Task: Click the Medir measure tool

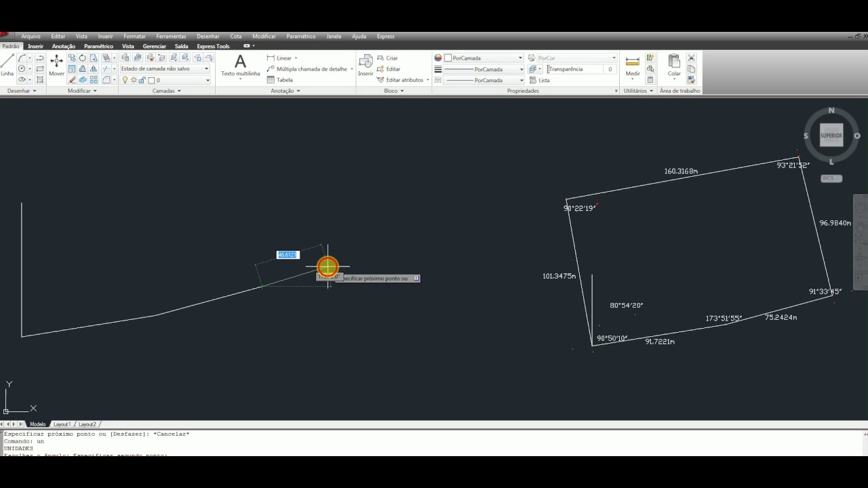Action: 633,66
